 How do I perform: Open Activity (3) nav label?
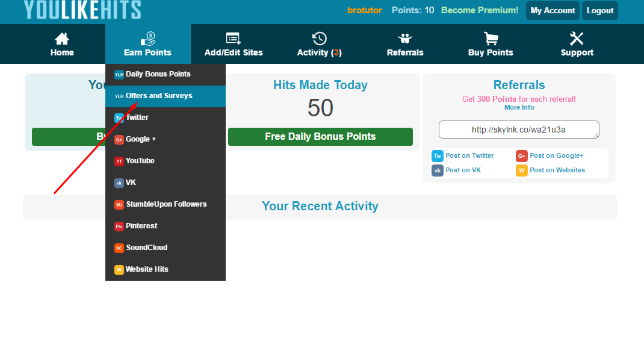point(319,52)
